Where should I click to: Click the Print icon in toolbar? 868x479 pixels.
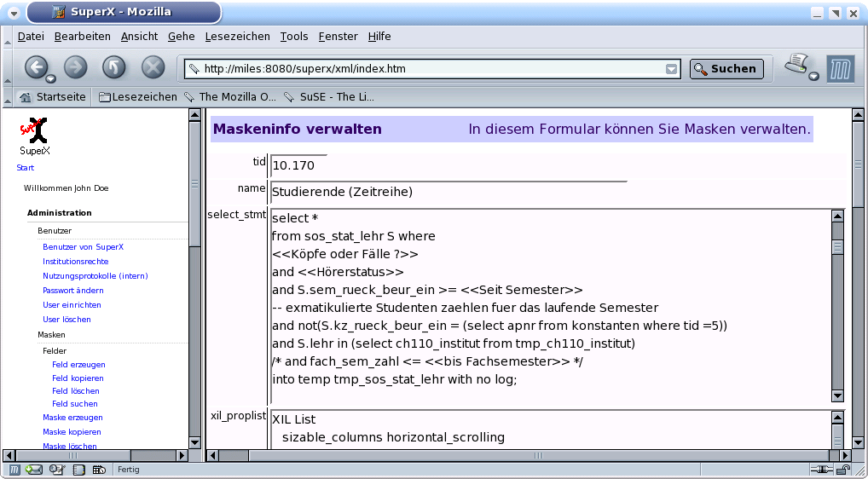[797, 64]
